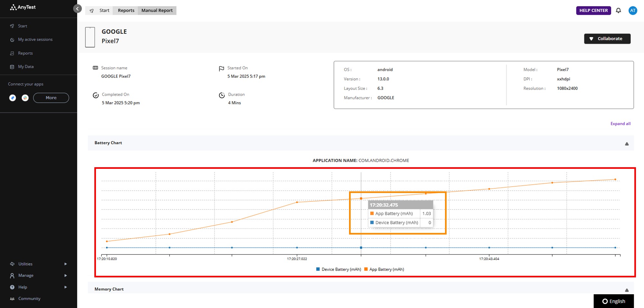The width and height of the screenshot is (644, 308).
Task: Click the highlighted App Battery data point at 17:20:32.475
Action: pyautogui.click(x=361, y=198)
